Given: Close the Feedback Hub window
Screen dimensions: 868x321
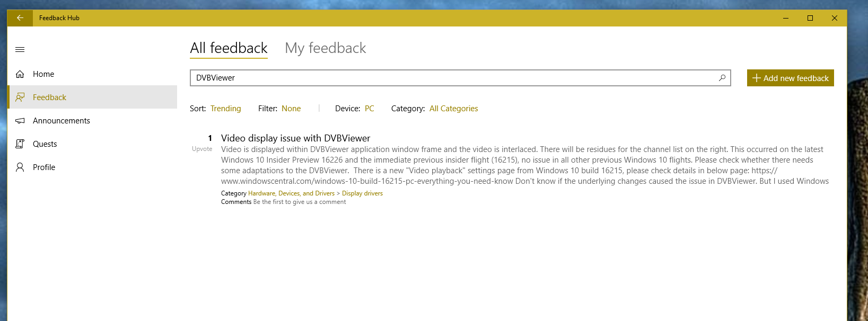Looking at the screenshot, I should click(835, 18).
